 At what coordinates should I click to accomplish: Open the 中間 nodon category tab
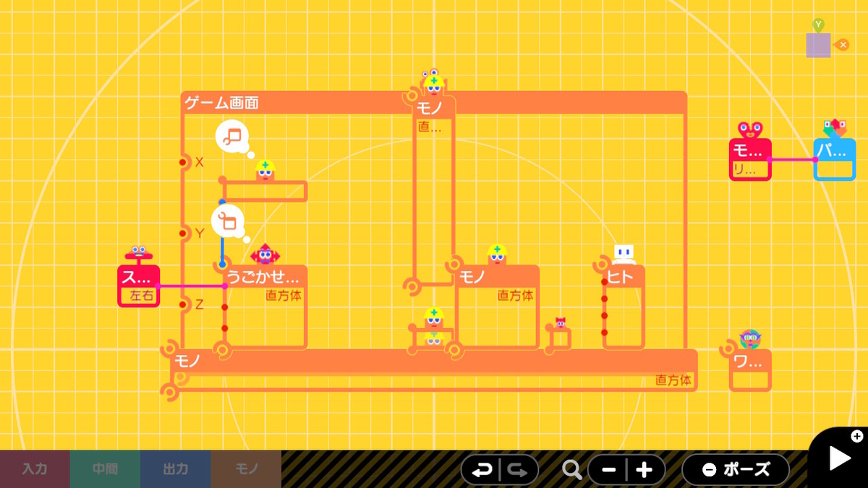pos(105,469)
